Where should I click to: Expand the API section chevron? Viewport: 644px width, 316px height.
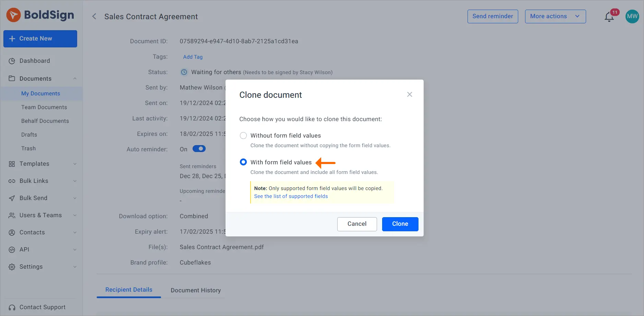click(75, 250)
